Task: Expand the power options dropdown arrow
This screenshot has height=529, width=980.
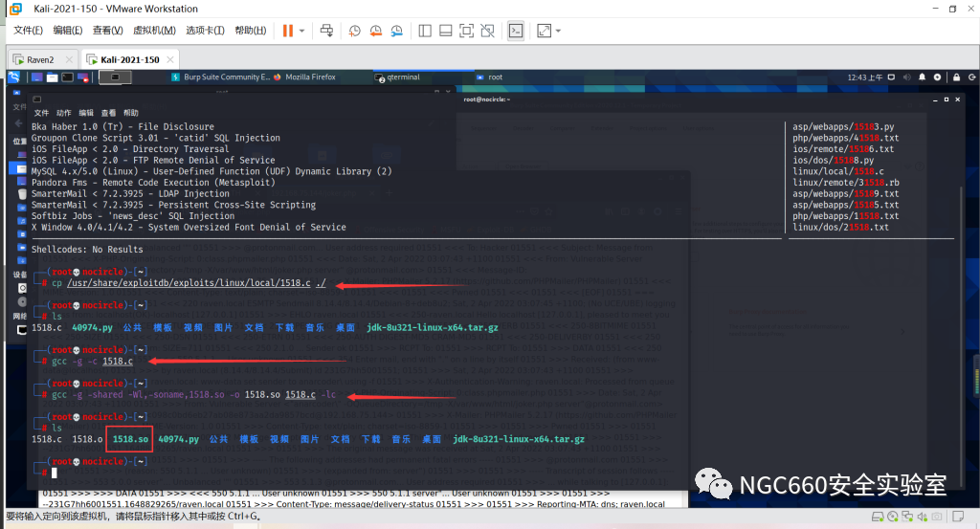Action: coord(301,31)
